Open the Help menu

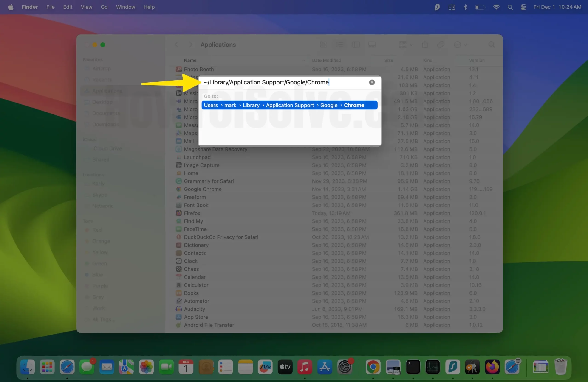click(x=149, y=7)
